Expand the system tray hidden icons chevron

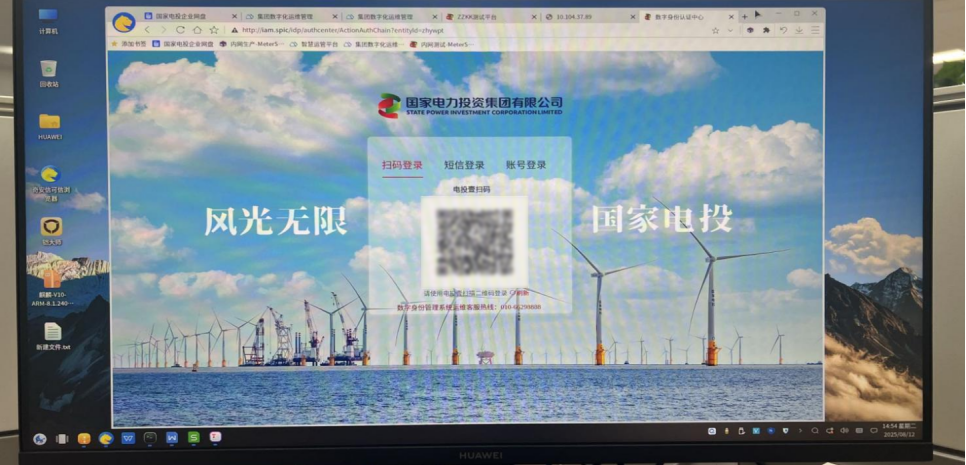point(801,431)
